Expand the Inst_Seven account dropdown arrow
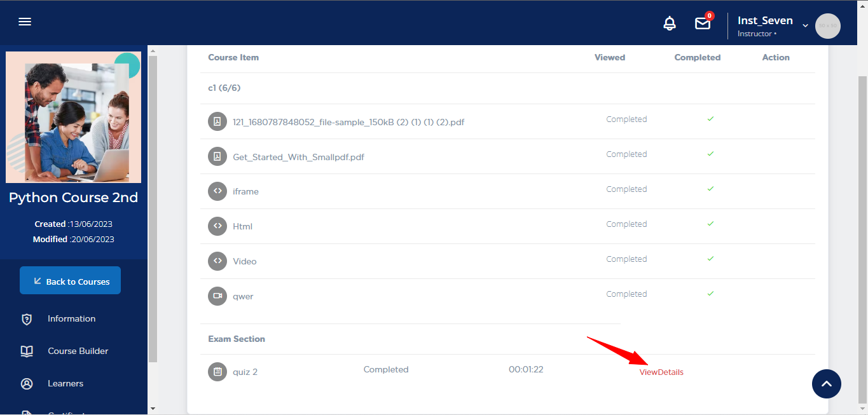This screenshot has height=415, width=868. pyautogui.click(x=805, y=25)
